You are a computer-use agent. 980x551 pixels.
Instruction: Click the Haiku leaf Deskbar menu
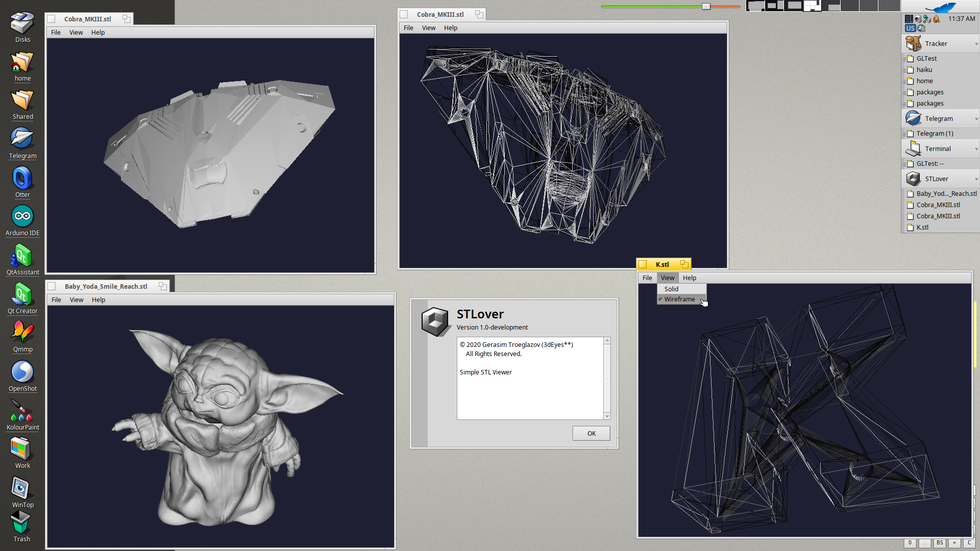(940, 7)
